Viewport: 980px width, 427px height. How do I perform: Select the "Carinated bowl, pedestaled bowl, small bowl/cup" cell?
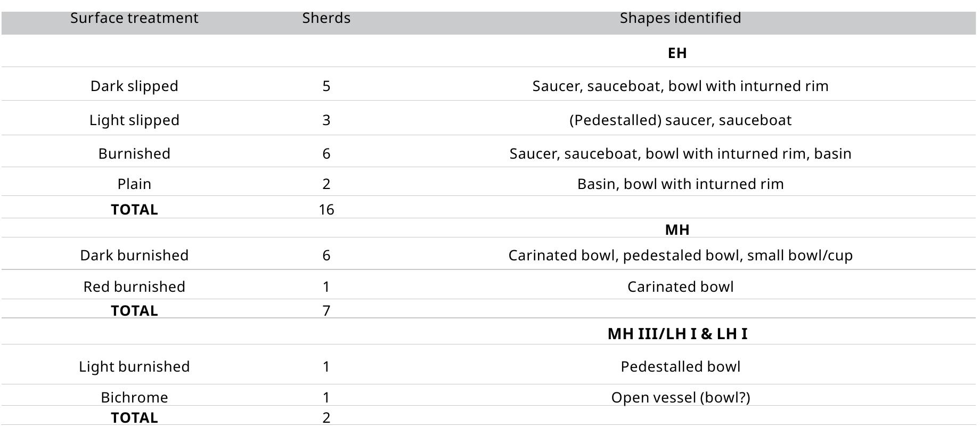point(680,256)
